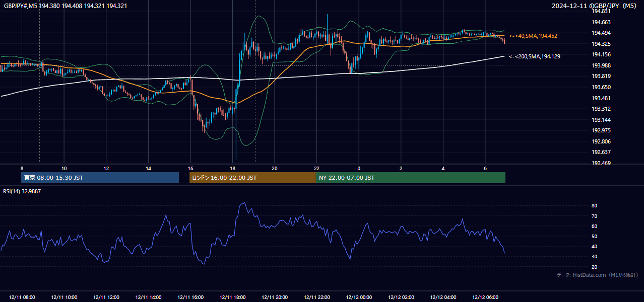The width and height of the screenshot is (644, 302).
Task: Select the 40 SMA label 194.452
Action: coord(533,36)
